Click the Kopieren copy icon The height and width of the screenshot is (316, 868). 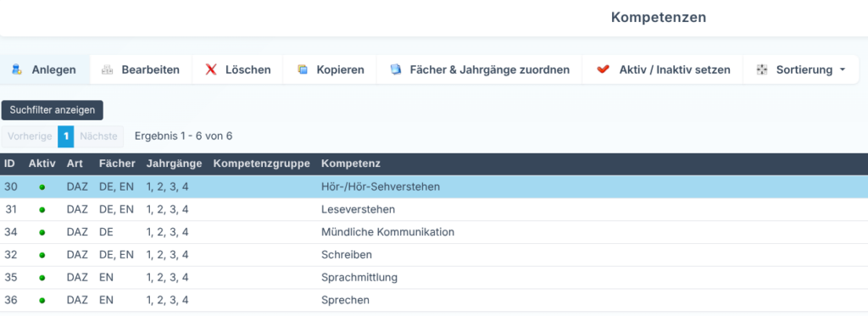coord(303,69)
